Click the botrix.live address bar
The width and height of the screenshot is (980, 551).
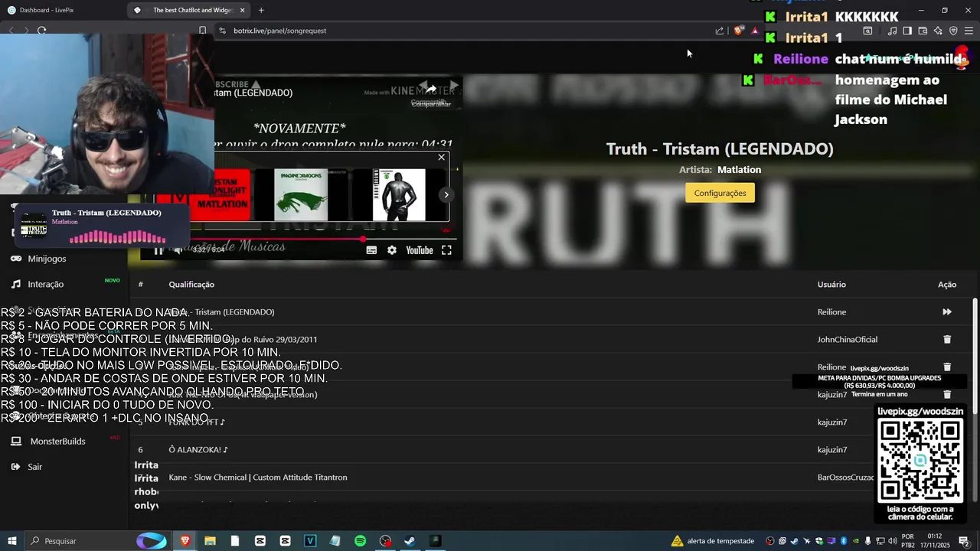pos(459,31)
